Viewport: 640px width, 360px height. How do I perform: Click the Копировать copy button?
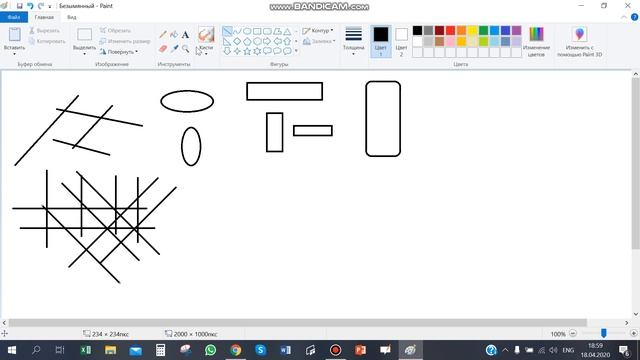(47, 41)
